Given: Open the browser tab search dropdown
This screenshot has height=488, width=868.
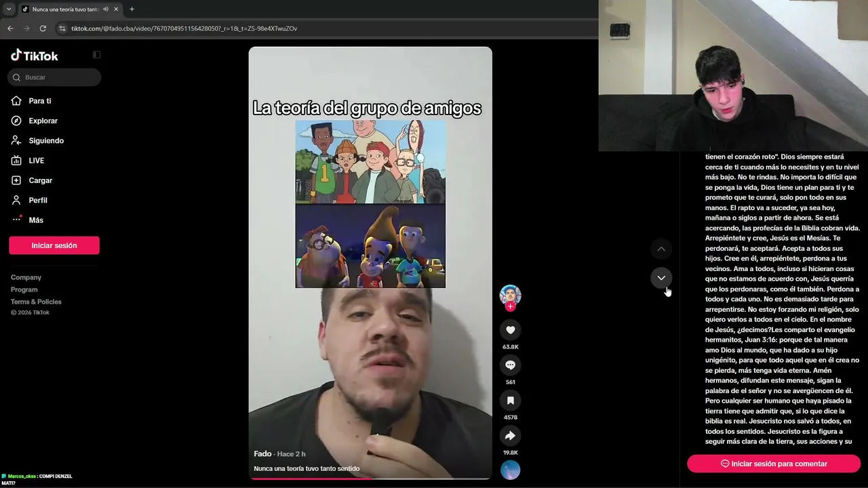Looking at the screenshot, I should [9, 9].
